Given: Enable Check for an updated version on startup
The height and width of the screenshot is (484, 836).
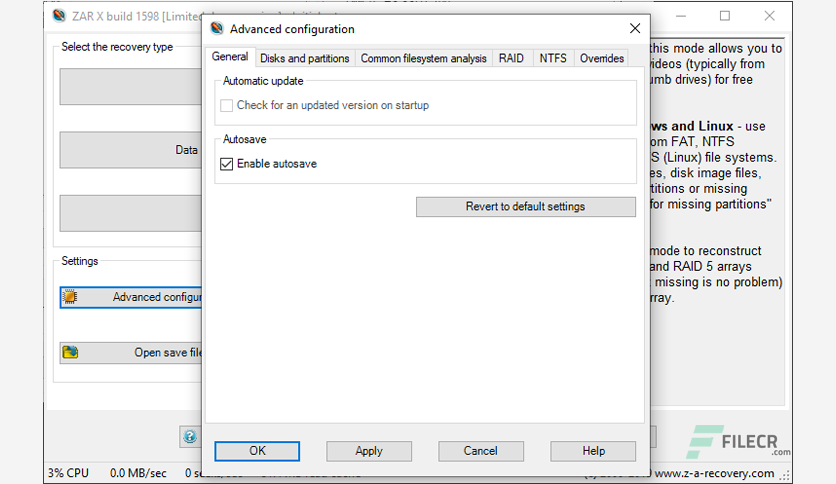Looking at the screenshot, I should 227,106.
